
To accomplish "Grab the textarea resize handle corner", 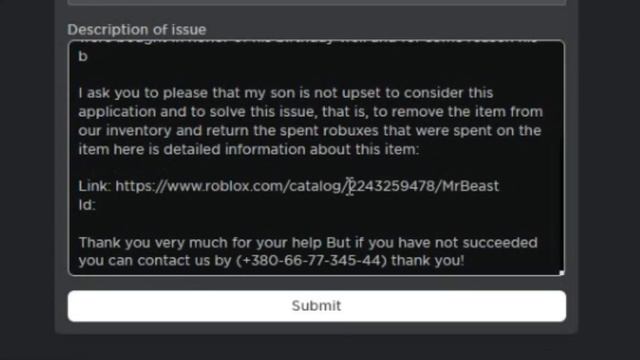I will 561,273.
